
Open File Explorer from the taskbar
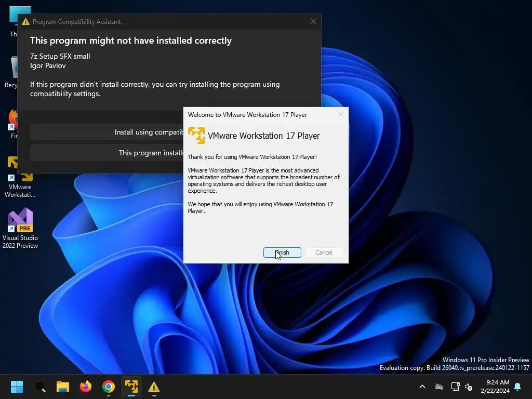point(63,387)
